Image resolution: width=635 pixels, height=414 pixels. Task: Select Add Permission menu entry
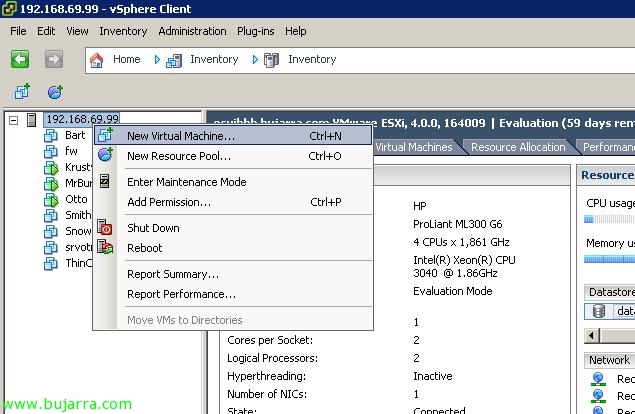(x=233, y=202)
